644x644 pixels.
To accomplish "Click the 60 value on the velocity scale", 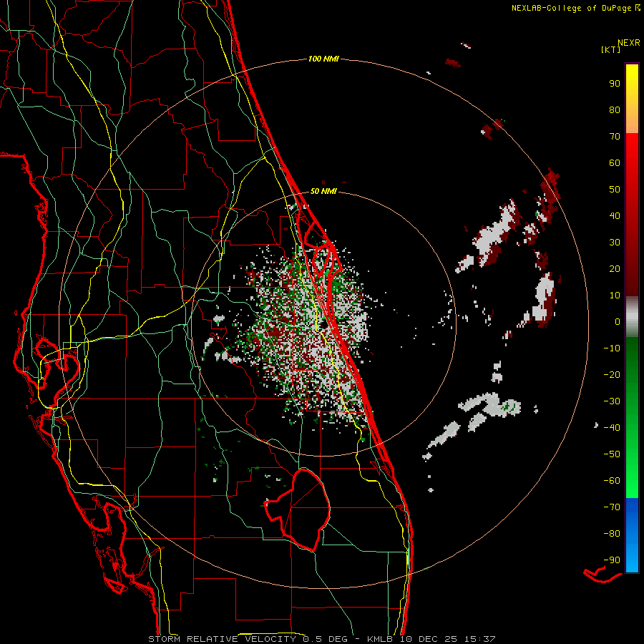I will point(615,163).
